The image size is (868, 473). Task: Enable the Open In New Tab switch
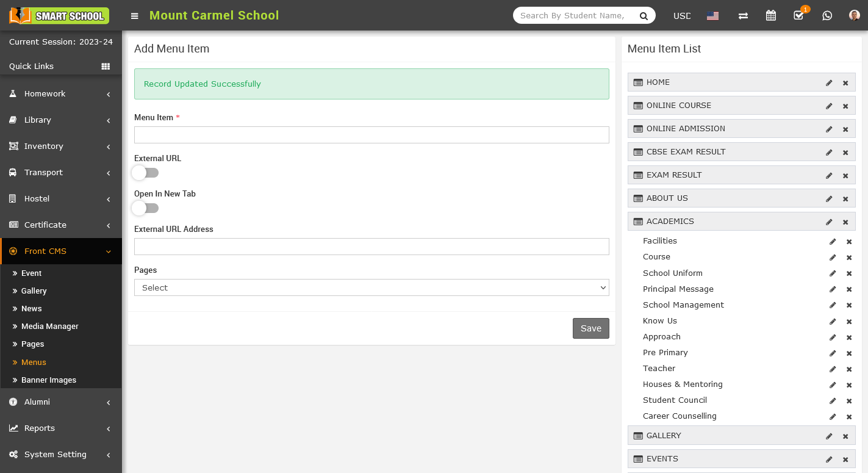coord(145,208)
